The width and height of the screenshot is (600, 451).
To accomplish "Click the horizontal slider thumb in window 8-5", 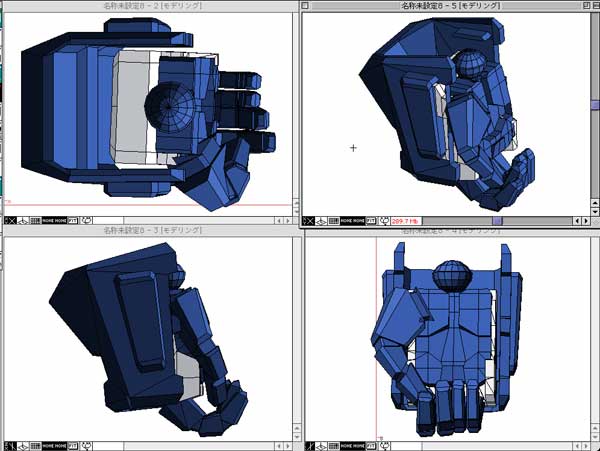I will tap(497, 221).
